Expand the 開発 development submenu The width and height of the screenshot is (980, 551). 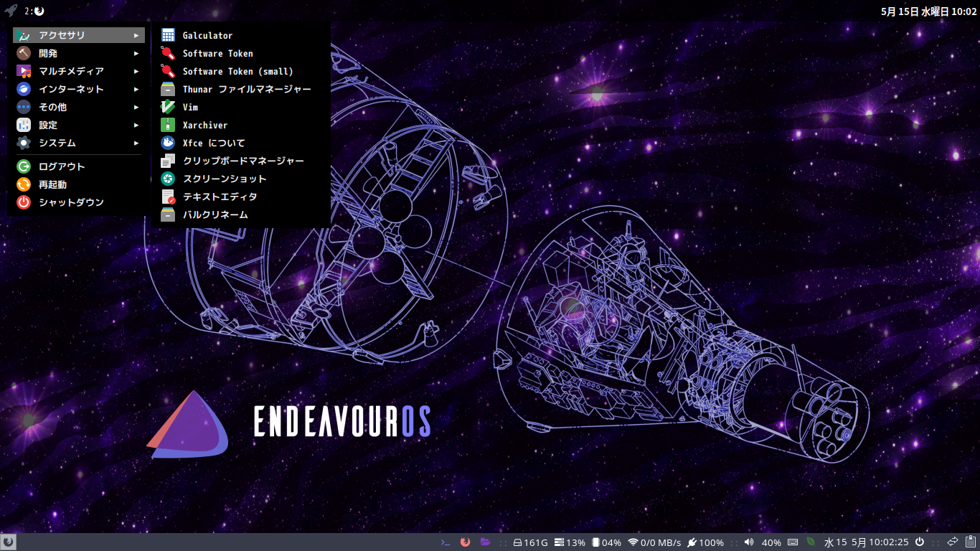(x=79, y=53)
